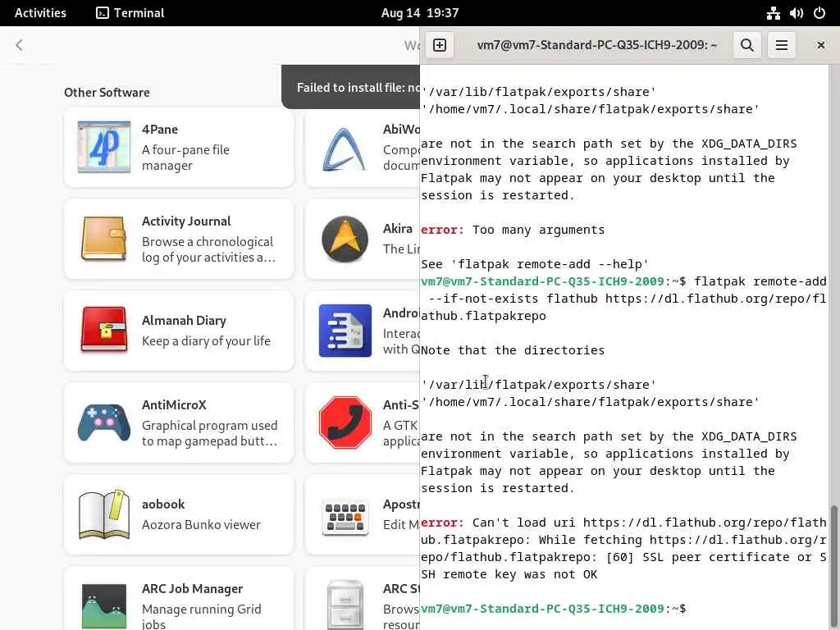Image resolution: width=840 pixels, height=630 pixels.
Task: Click the ARC Job Manager icon
Action: (104, 606)
